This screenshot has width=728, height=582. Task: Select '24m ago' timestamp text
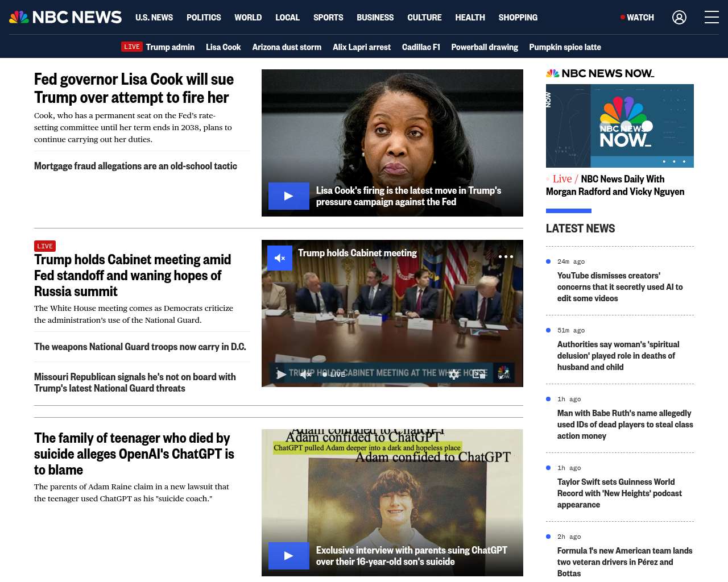[571, 261]
